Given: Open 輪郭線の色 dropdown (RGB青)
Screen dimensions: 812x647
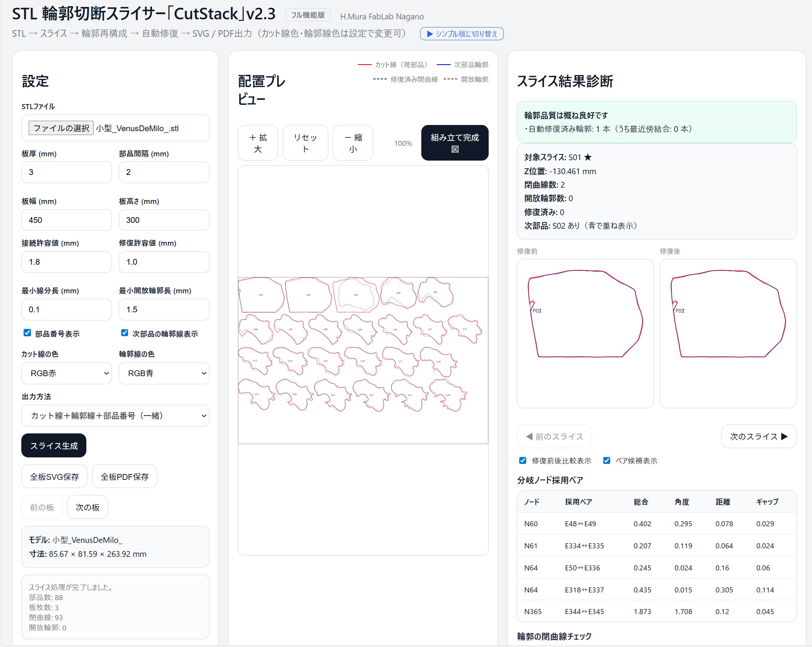Looking at the screenshot, I should pos(164,373).
